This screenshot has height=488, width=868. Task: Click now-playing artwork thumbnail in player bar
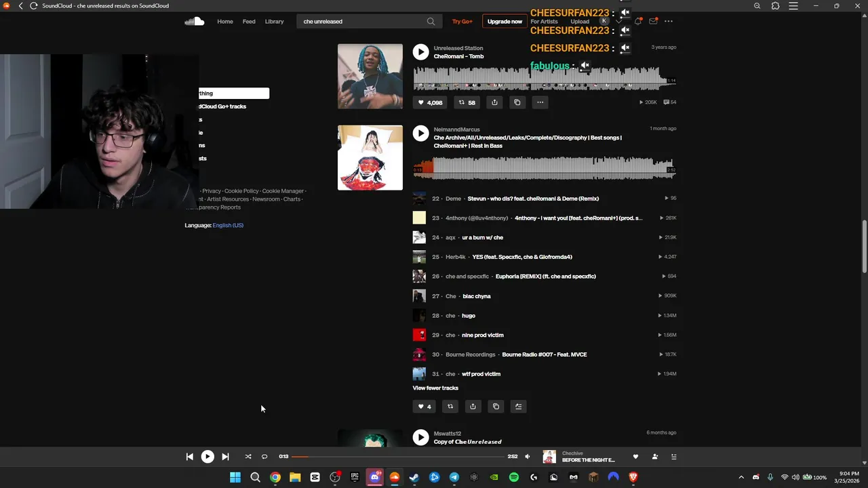[x=549, y=457]
